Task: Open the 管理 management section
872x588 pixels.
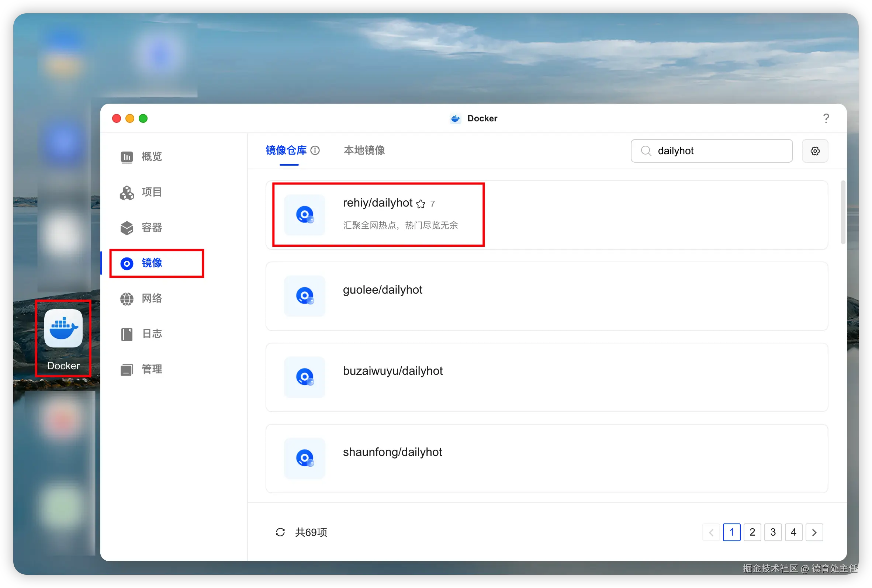Action: pyautogui.click(x=141, y=369)
